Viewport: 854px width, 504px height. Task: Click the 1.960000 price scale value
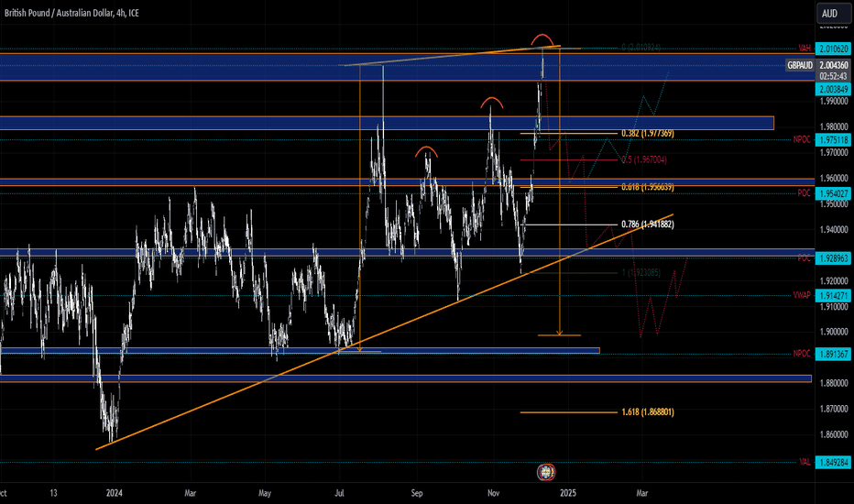pyautogui.click(x=834, y=178)
